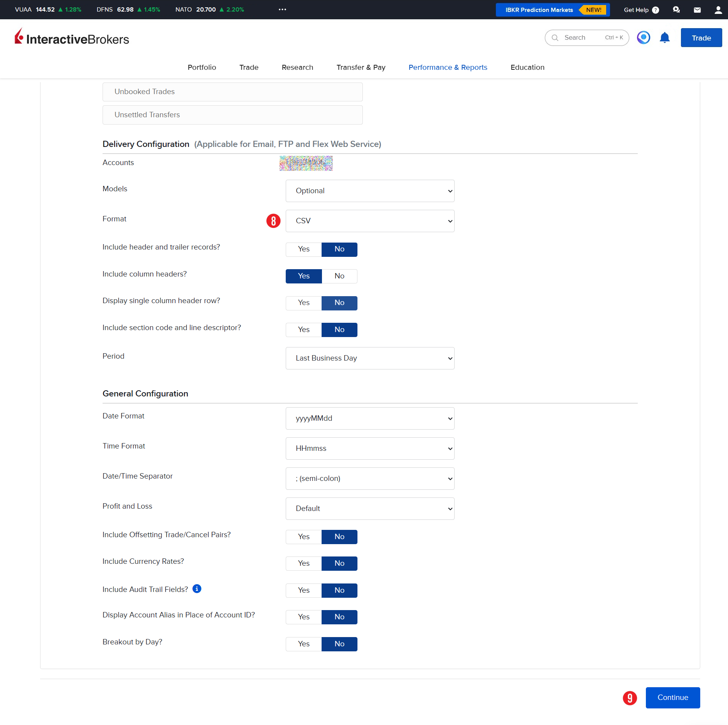
Task: Open the Performance & Reports menu
Action: coord(448,67)
